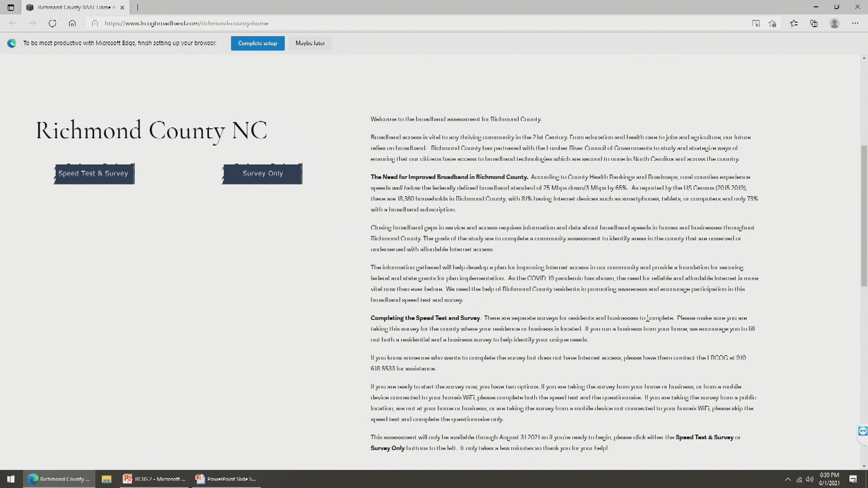Click the Speed Test & Survey button

(94, 173)
